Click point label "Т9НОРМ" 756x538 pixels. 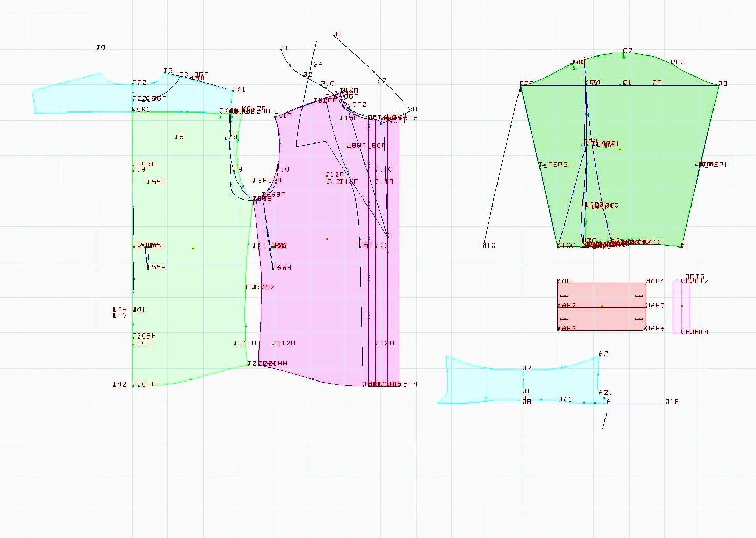point(267,181)
